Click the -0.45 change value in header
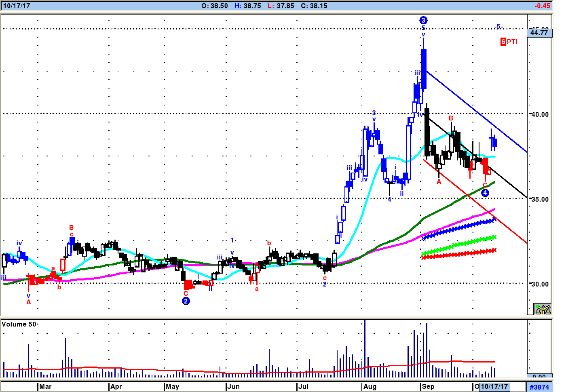566x392 pixels. [542, 6]
